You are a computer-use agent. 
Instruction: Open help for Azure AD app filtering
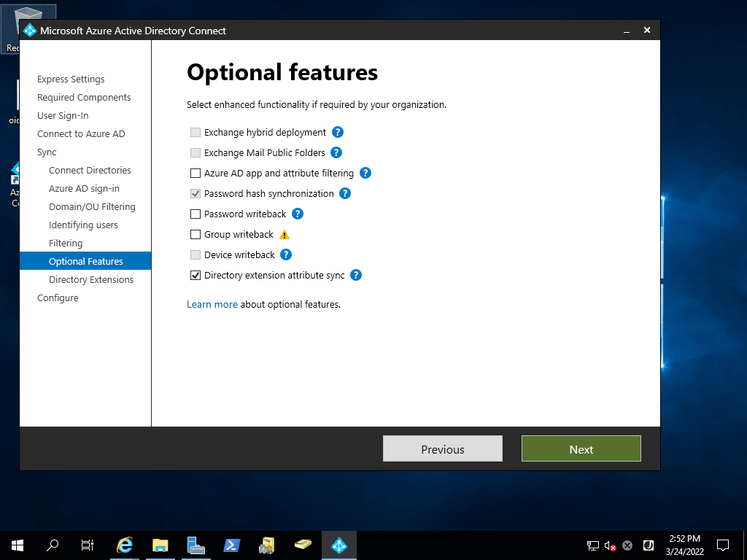pyautogui.click(x=365, y=174)
